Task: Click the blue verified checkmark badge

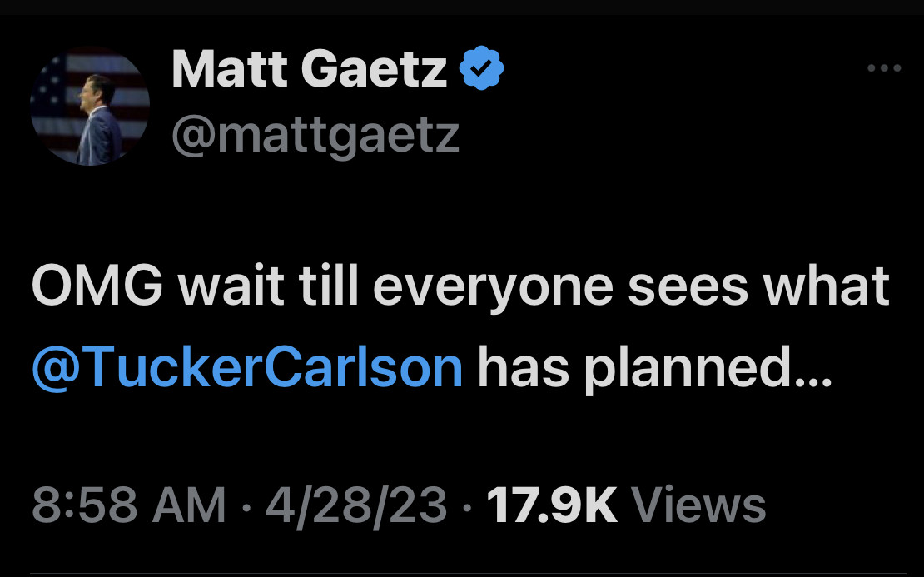Action: point(483,69)
